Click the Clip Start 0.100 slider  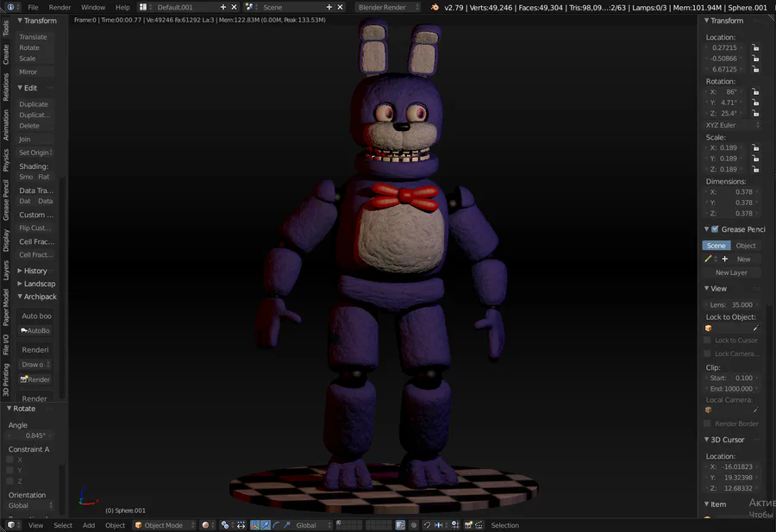[731, 378]
